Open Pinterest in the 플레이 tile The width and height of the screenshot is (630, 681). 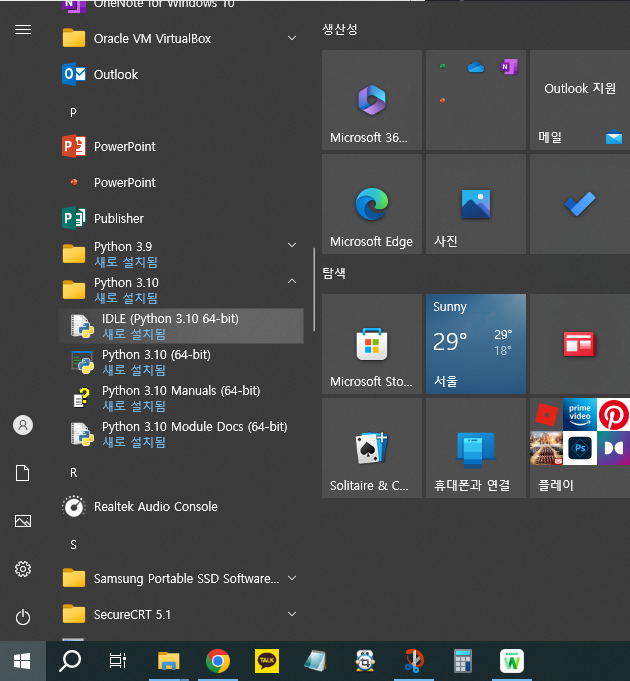coord(614,415)
